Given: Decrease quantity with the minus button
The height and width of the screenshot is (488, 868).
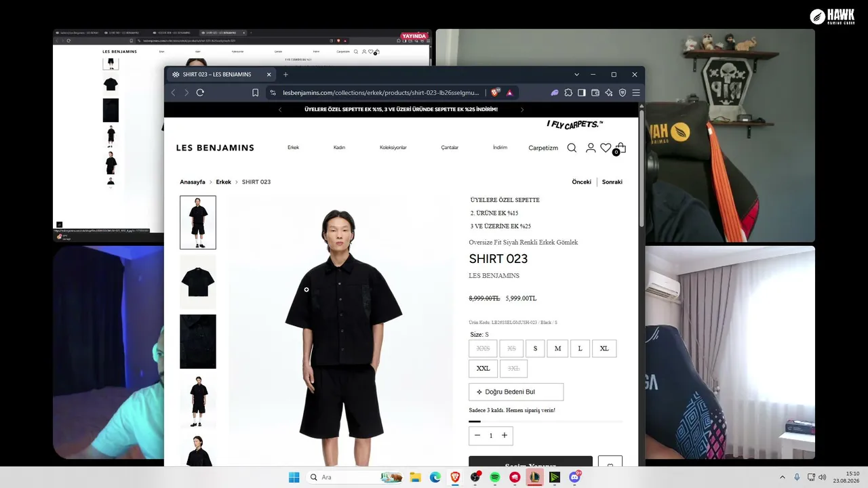Looking at the screenshot, I should (477, 435).
